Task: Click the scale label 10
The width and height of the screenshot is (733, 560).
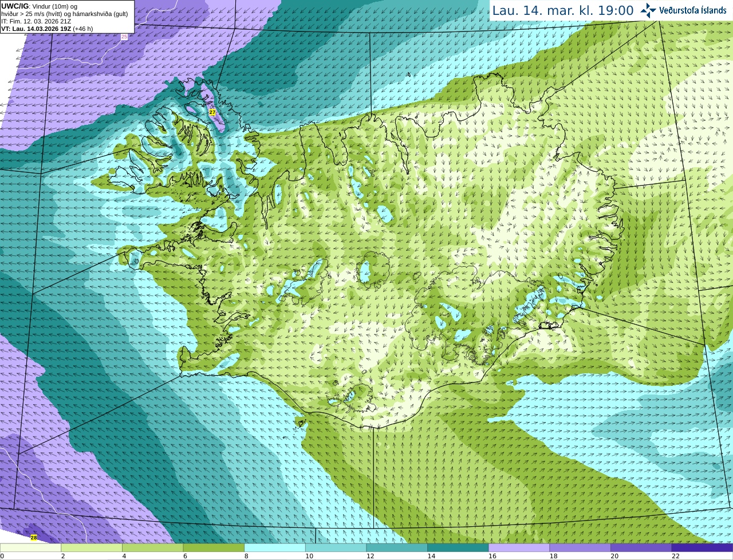Action: coord(309,556)
